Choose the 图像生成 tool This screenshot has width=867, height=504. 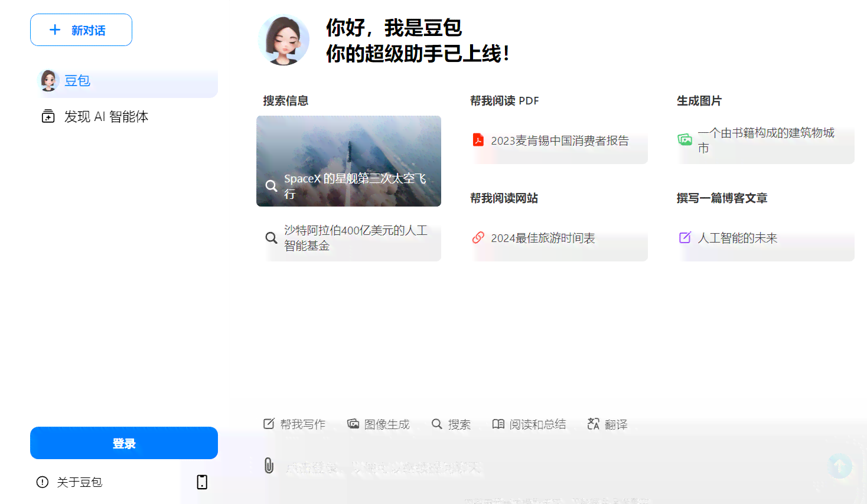click(378, 424)
